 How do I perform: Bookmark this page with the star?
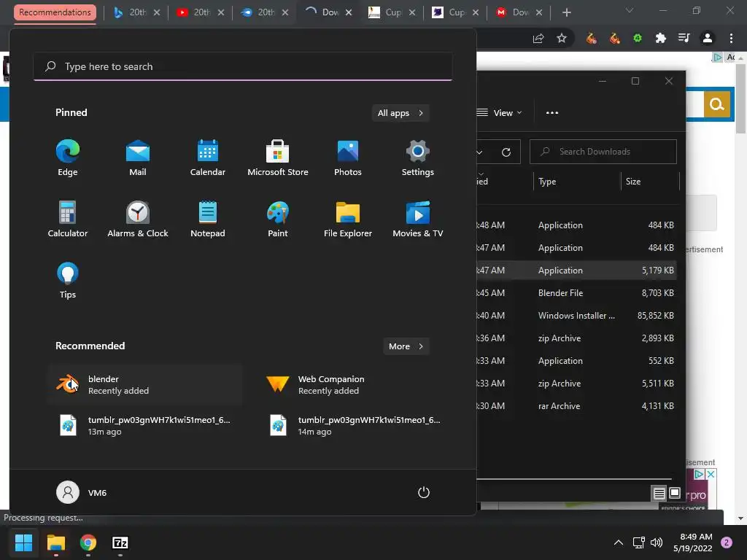pyautogui.click(x=562, y=38)
